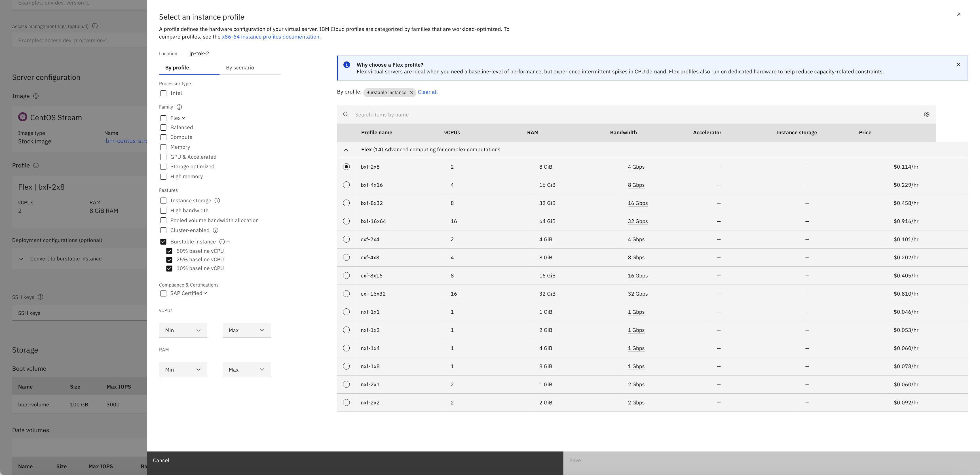The height and width of the screenshot is (475, 980).
Task: Click the search magnifier icon
Action: [x=346, y=114]
